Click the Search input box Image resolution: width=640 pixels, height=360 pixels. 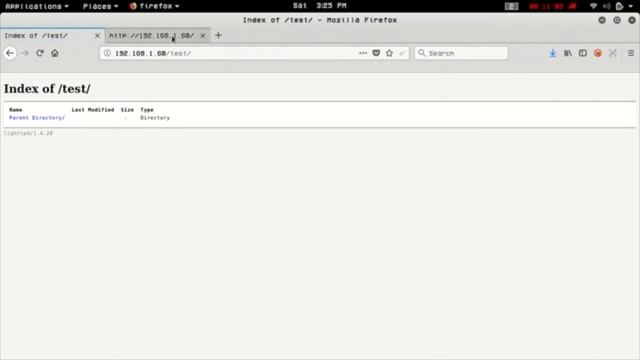[461, 53]
